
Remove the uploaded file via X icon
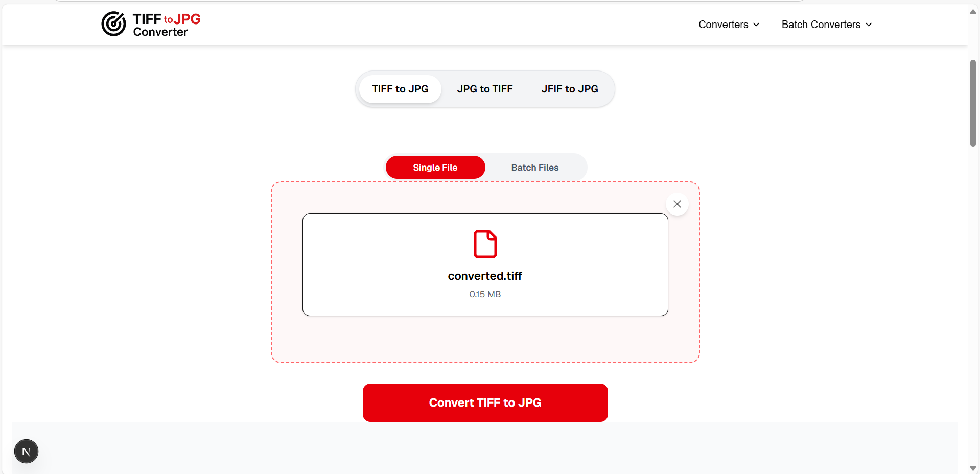click(677, 204)
